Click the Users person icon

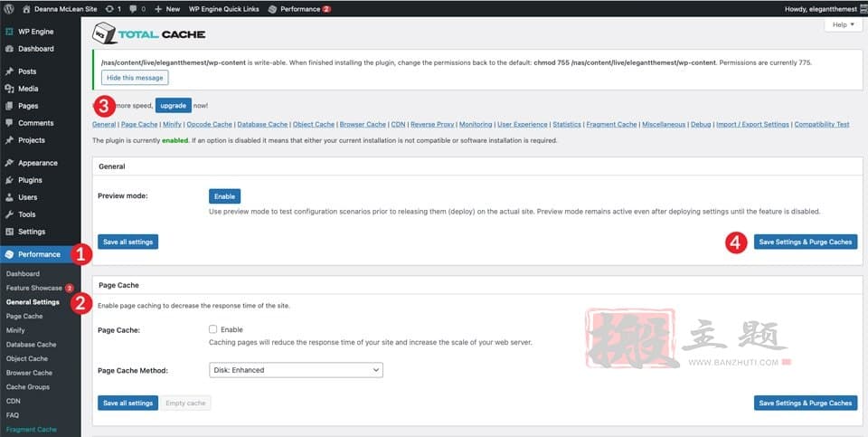coord(9,197)
